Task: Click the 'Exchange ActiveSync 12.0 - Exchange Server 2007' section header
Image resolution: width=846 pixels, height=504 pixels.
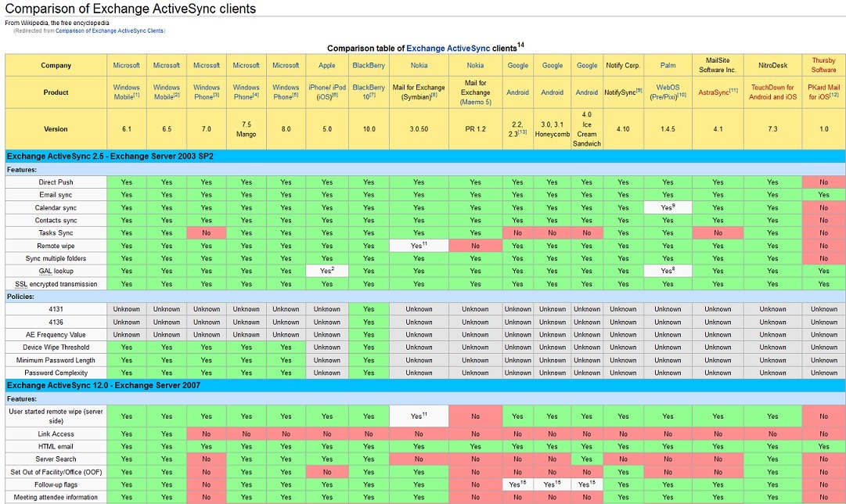Action: pos(425,386)
